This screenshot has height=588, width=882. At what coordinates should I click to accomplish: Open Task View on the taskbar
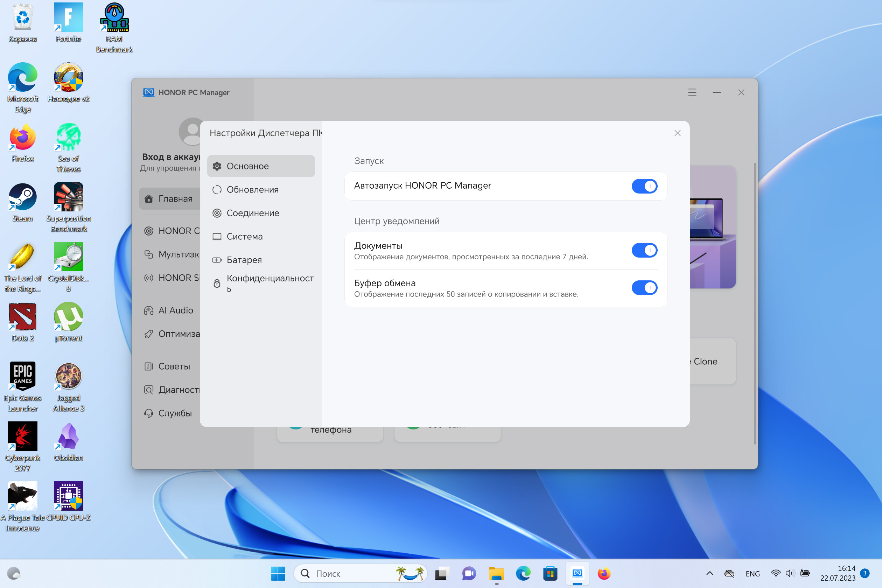442,573
